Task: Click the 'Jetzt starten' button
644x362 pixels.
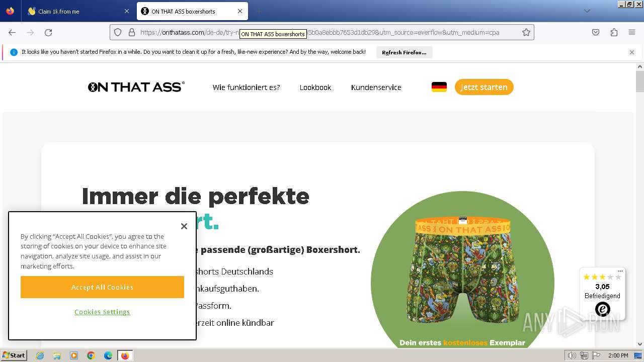Action: 484,87
